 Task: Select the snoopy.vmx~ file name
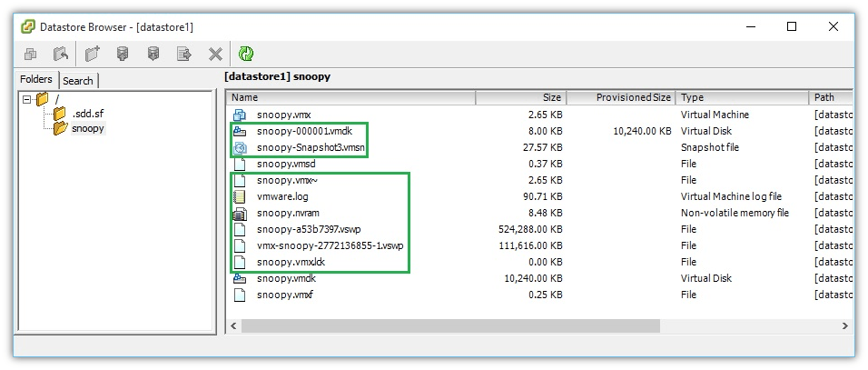[287, 180]
